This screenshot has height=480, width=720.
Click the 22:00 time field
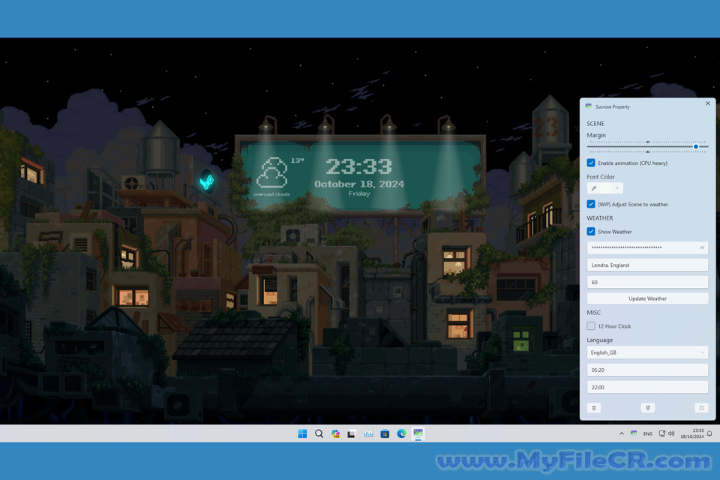pos(647,387)
